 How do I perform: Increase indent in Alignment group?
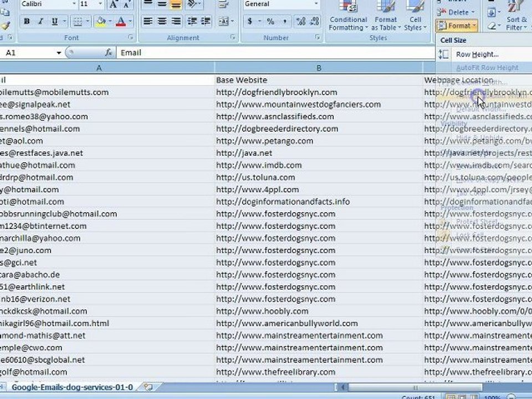(x=206, y=22)
